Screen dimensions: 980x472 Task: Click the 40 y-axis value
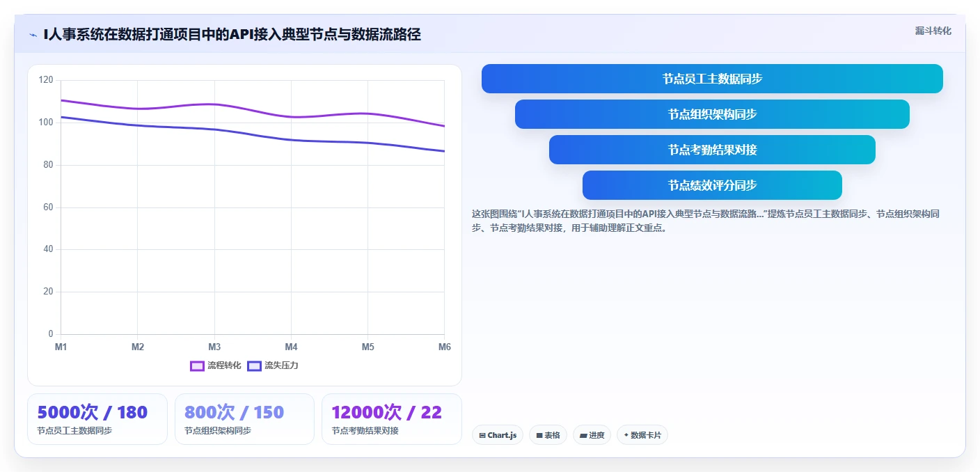click(48, 249)
